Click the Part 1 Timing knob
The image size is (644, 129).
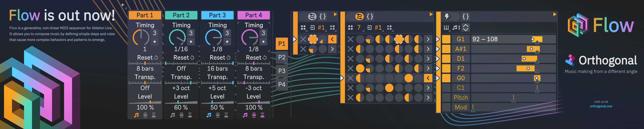(141, 37)
